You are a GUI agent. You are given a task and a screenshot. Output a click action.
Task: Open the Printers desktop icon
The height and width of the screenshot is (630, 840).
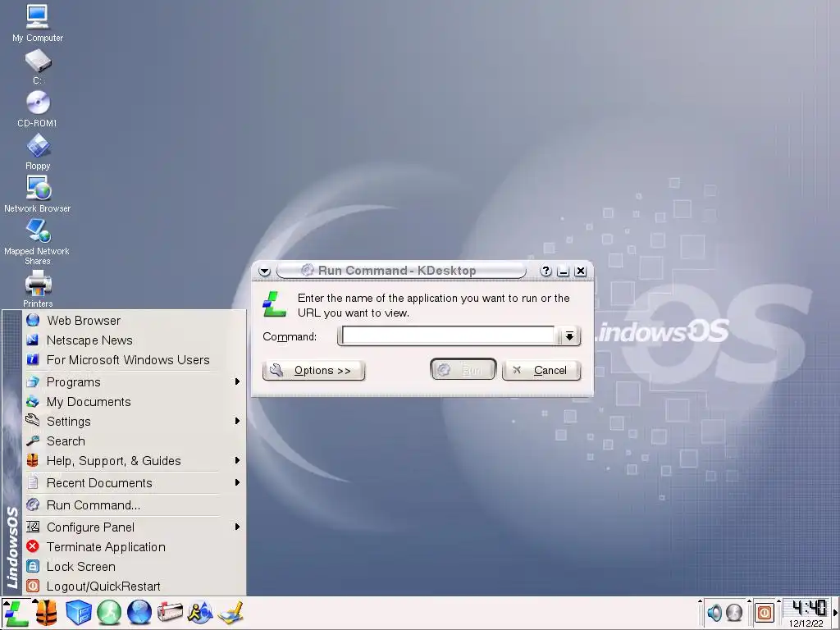click(38, 289)
